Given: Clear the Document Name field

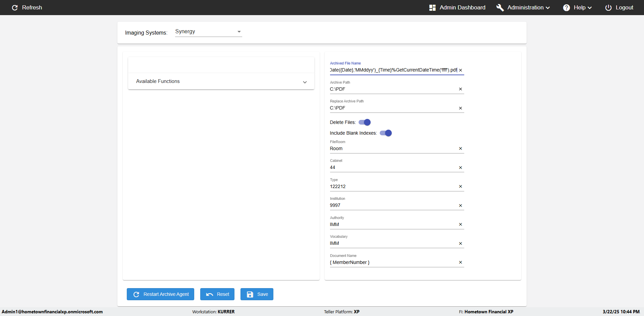Looking at the screenshot, I should [x=461, y=262].
